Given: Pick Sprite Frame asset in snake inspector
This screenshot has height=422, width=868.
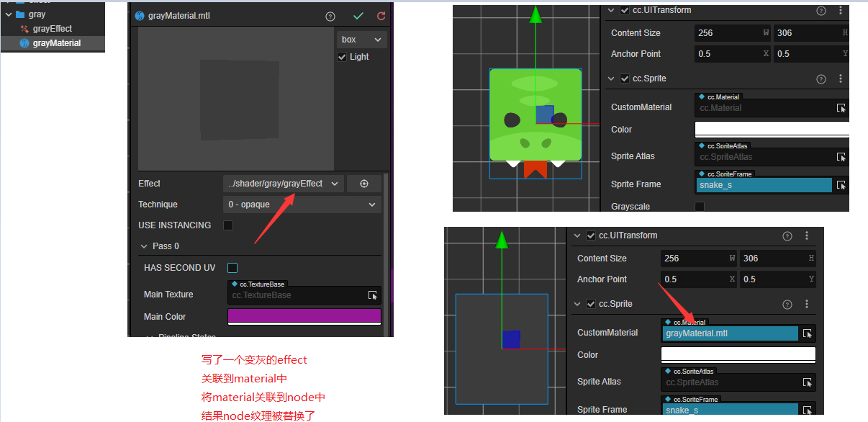Looking at the screenshot, I should click(841, 185).
